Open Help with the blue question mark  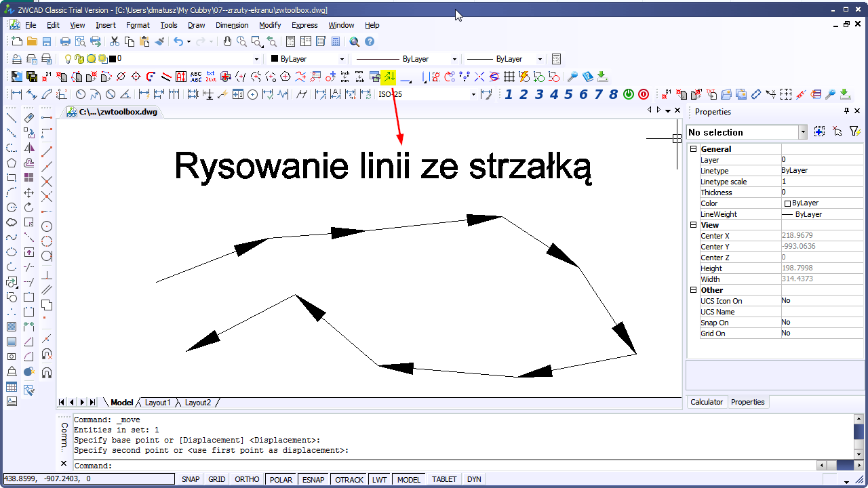[x=370, y=41]
